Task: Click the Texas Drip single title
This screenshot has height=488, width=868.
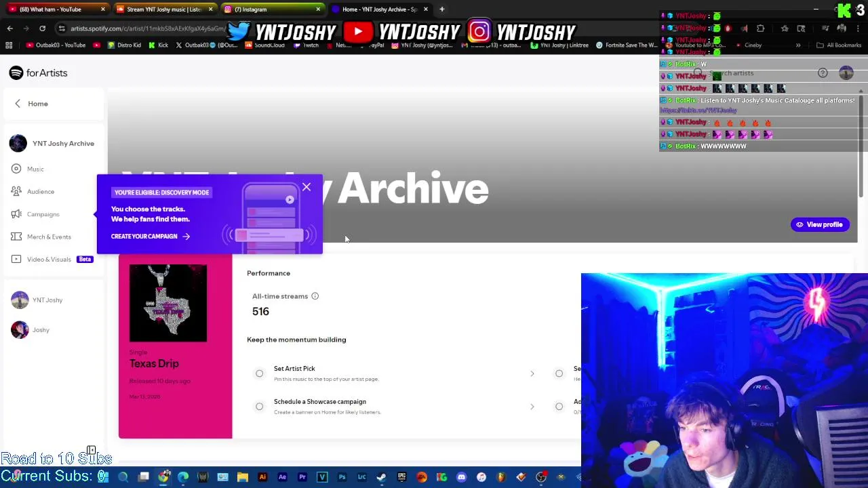Action: click(154, 363)
